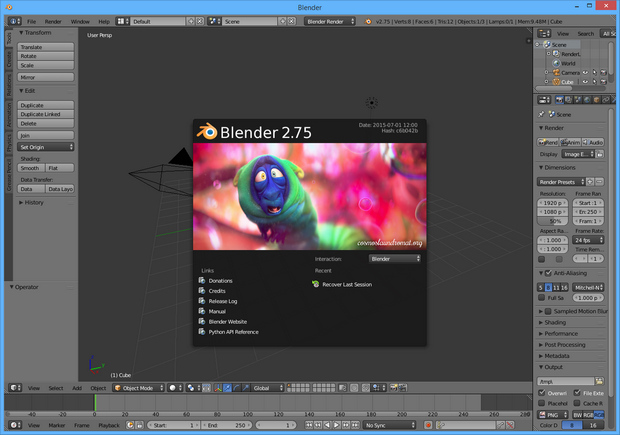The height and width of the screenshot is (435, 620).
Task: Open the Help menu
Action: [x=104, y=21]
